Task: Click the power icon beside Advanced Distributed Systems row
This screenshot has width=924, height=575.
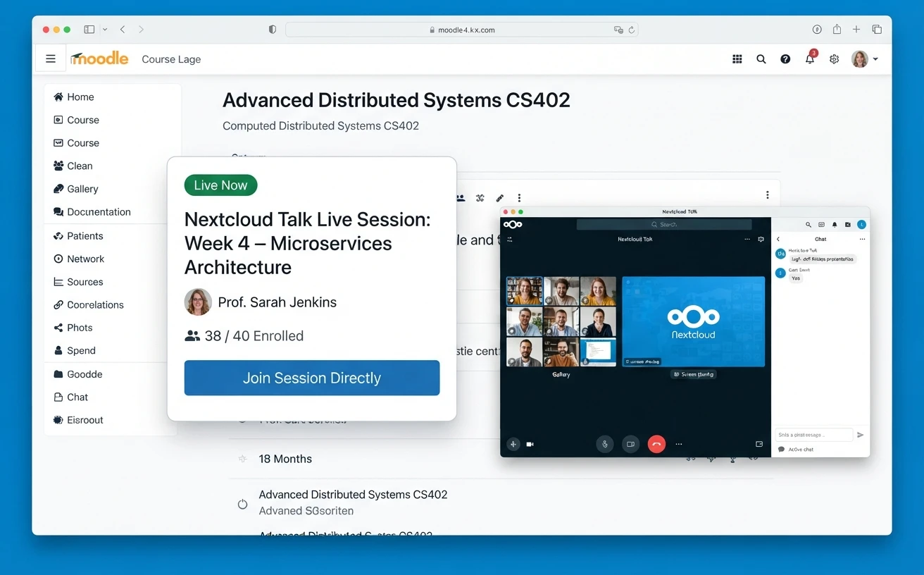Action: pos(243,505)
